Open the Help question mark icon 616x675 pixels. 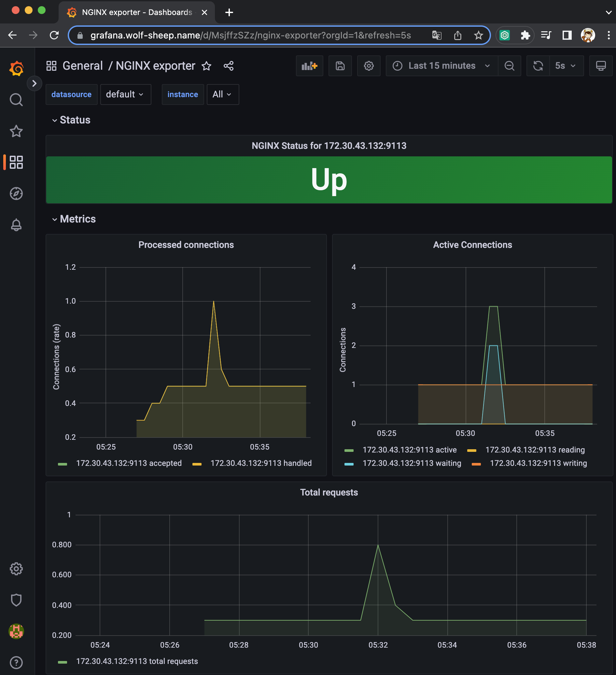pyautogui.click(x=16, y=662)
